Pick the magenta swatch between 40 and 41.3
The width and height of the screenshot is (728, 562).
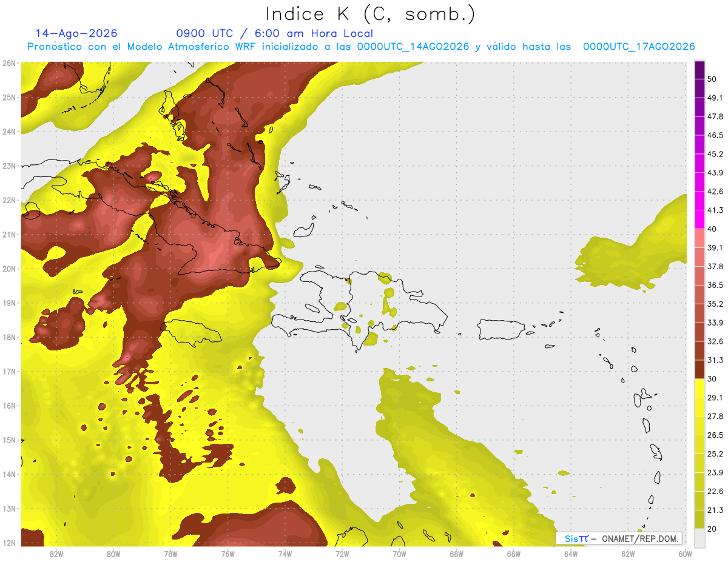pyautogui.click(x=699, y=219)
